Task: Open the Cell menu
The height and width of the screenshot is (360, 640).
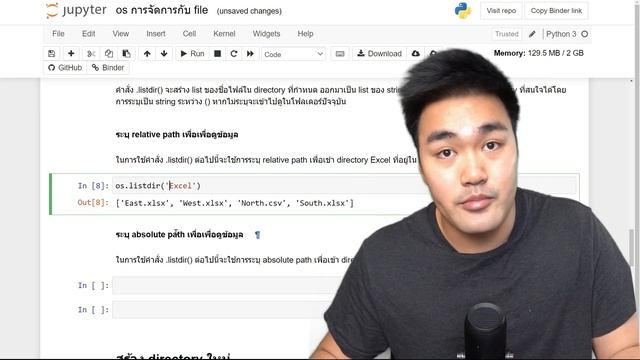Action: tap(189, 34)
